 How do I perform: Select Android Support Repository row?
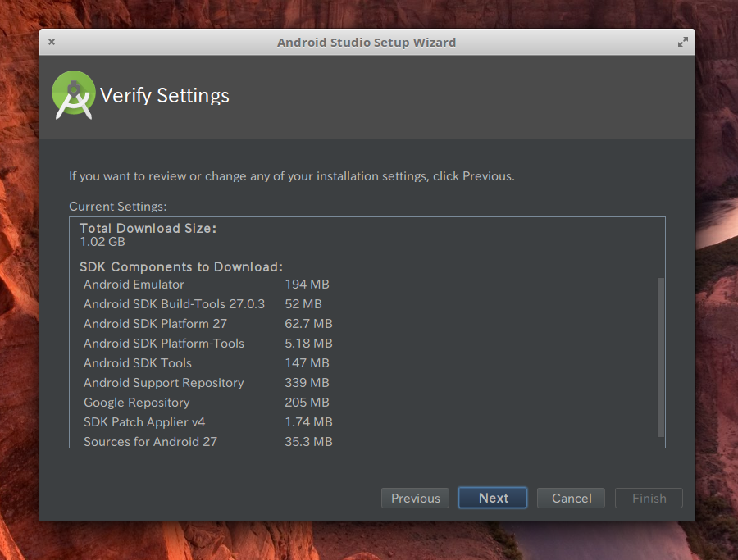click(164, 383)
